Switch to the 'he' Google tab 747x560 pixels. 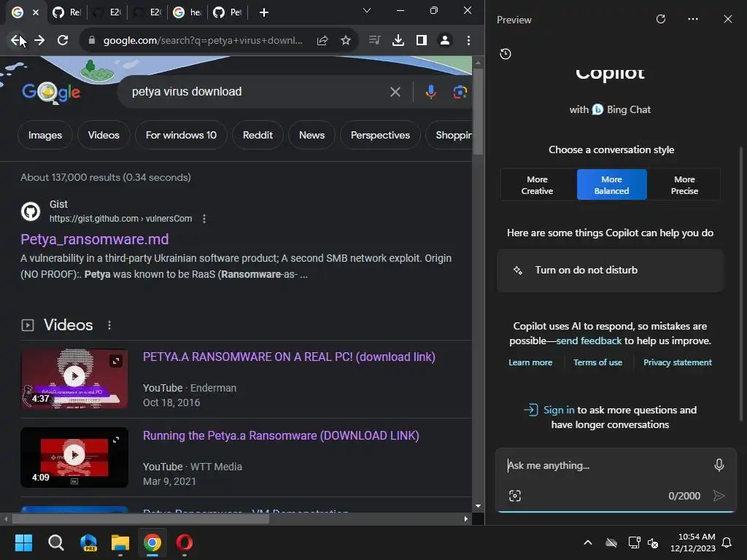pyautogui.click(x=187, y=12)
